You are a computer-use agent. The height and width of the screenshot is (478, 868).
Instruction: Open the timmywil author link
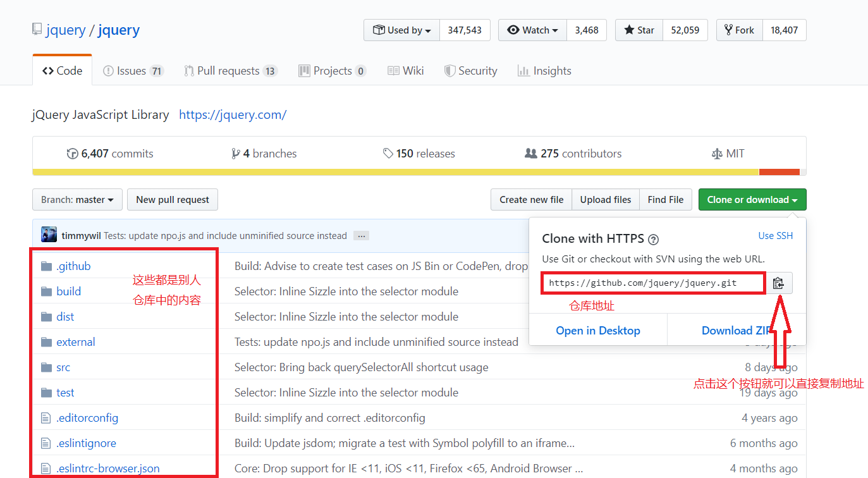point(82,236)
